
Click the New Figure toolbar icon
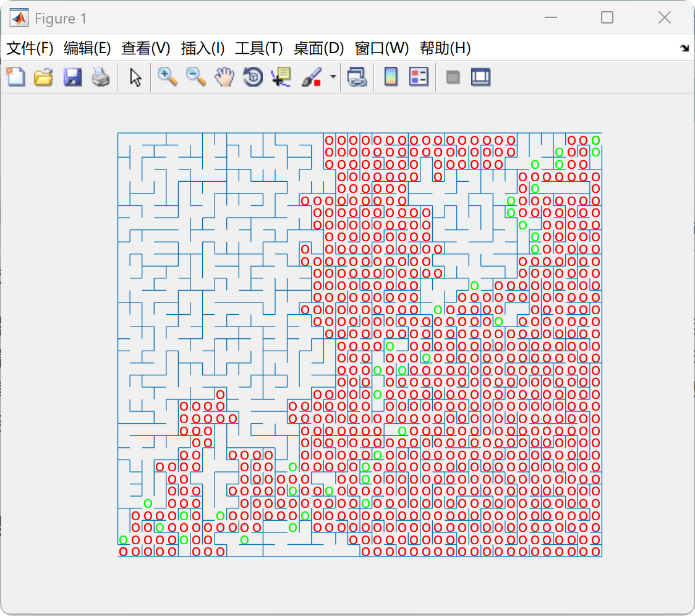click(x=16, y=77)
